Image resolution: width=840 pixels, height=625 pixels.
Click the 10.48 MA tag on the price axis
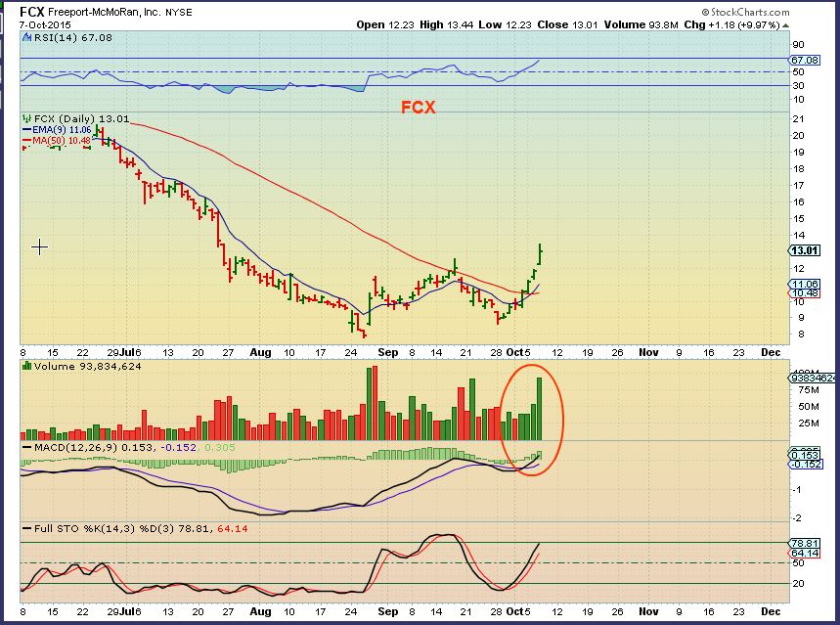805,293
